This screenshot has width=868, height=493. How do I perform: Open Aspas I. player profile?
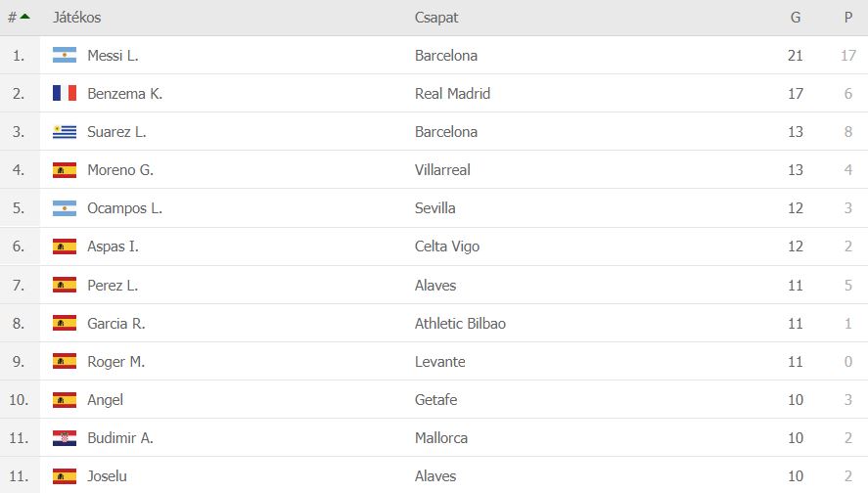[x=113, y=246]
